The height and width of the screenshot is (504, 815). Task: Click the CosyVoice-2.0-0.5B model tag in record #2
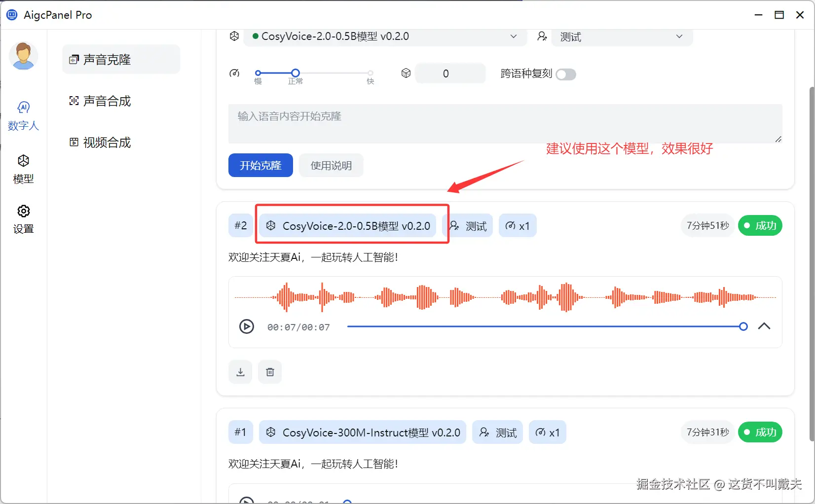(348, 226)
